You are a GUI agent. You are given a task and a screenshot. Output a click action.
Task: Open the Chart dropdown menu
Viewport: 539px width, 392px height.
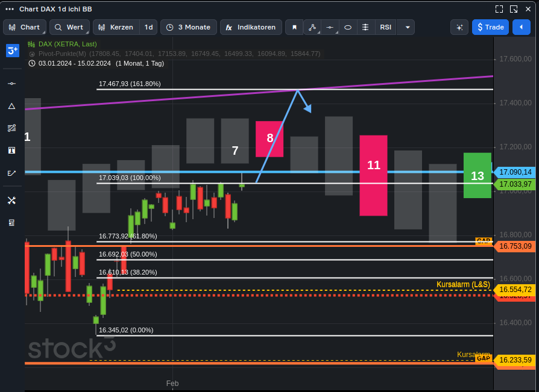click(x=24, y=27)
